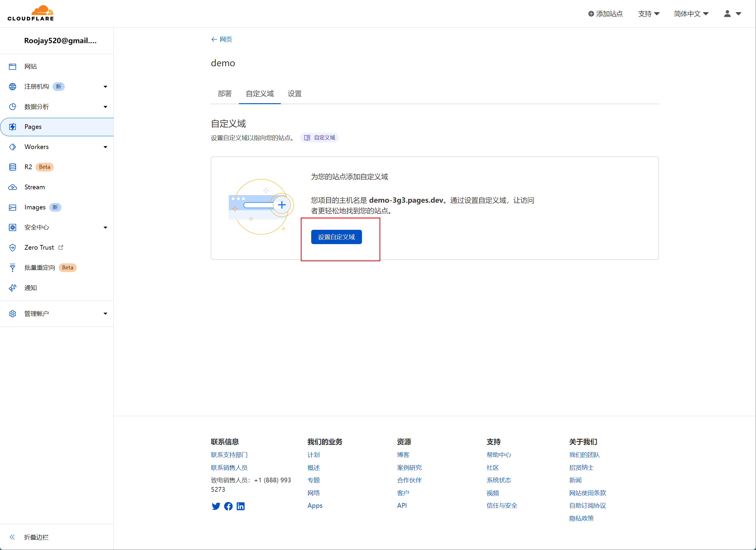Expand the Workers sidebar section
The height and width of the screenshot is (550, 756).
click(x=105, y=147)
